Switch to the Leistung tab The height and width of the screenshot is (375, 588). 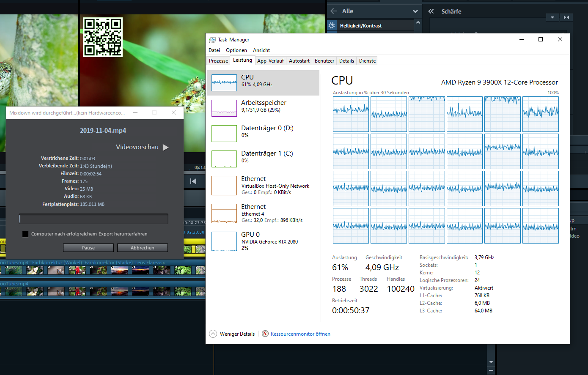(x=242, y=60)
